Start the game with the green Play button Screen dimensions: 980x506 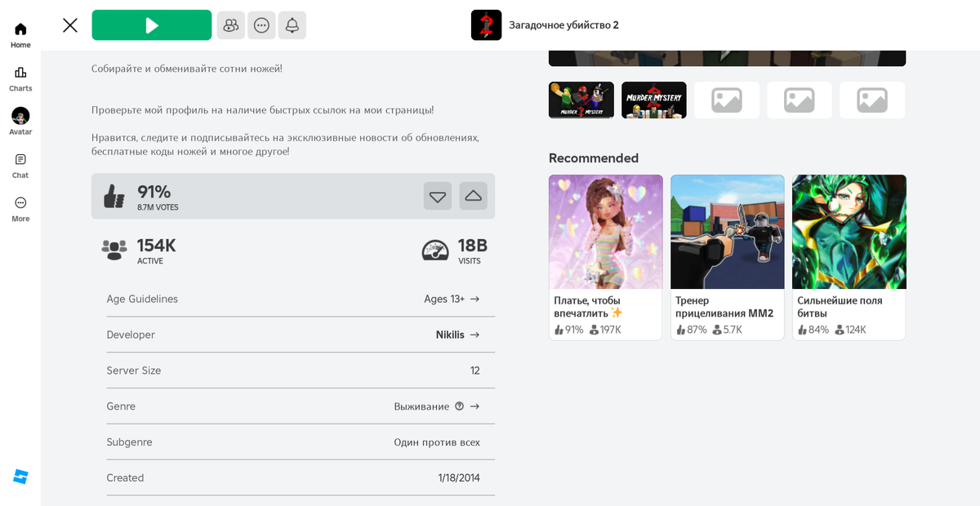click(x=152, y=25)
